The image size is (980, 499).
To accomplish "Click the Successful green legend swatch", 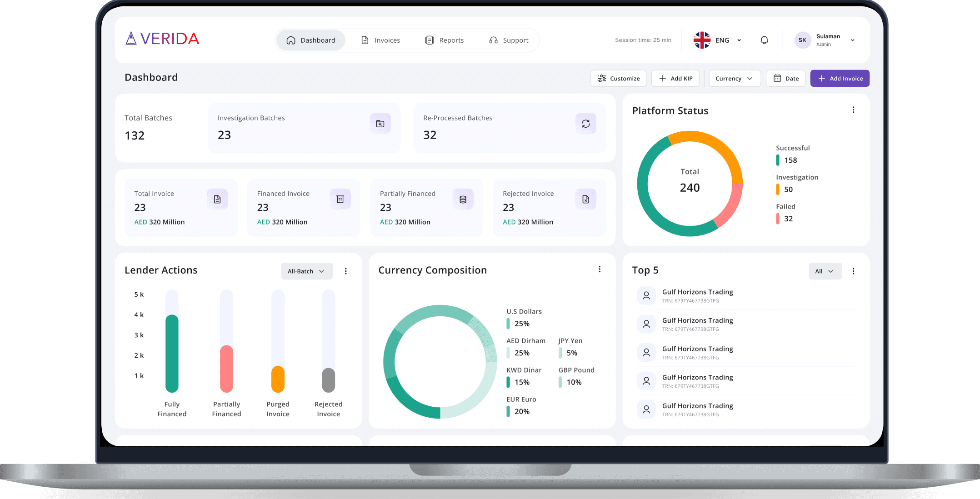I will coord(778,160).
